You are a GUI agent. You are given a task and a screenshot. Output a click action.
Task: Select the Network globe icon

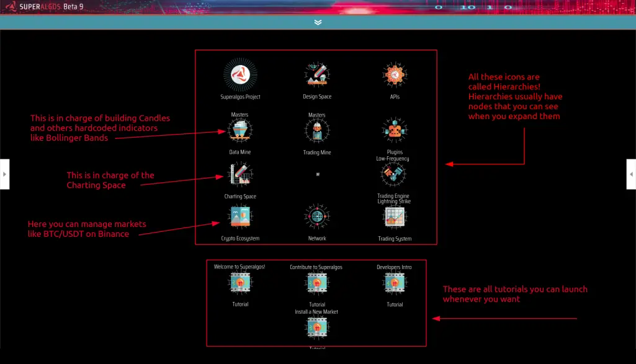pos(317,216)
